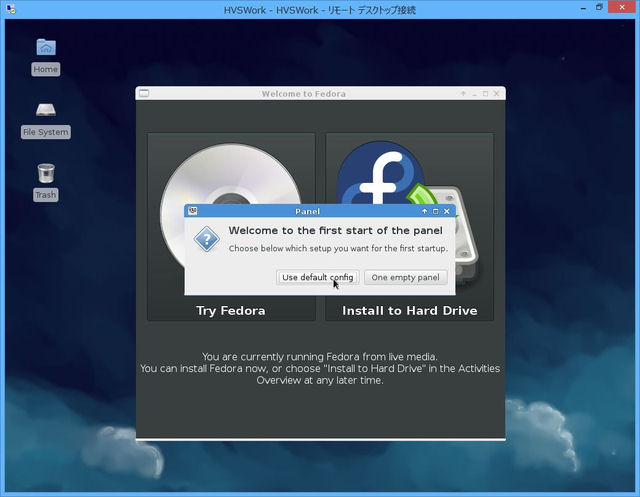640x497 pixels.
Task: Close the HVSWork remote desktop window
Action: [x=622, y=7]
